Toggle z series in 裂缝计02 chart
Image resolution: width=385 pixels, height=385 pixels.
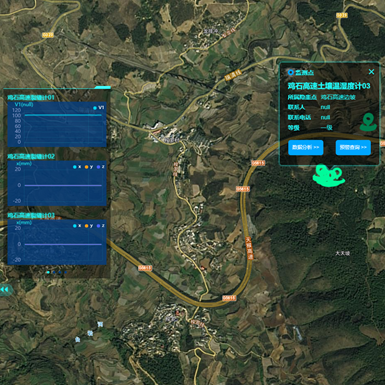pyautogui.click(x=101, y=167)
